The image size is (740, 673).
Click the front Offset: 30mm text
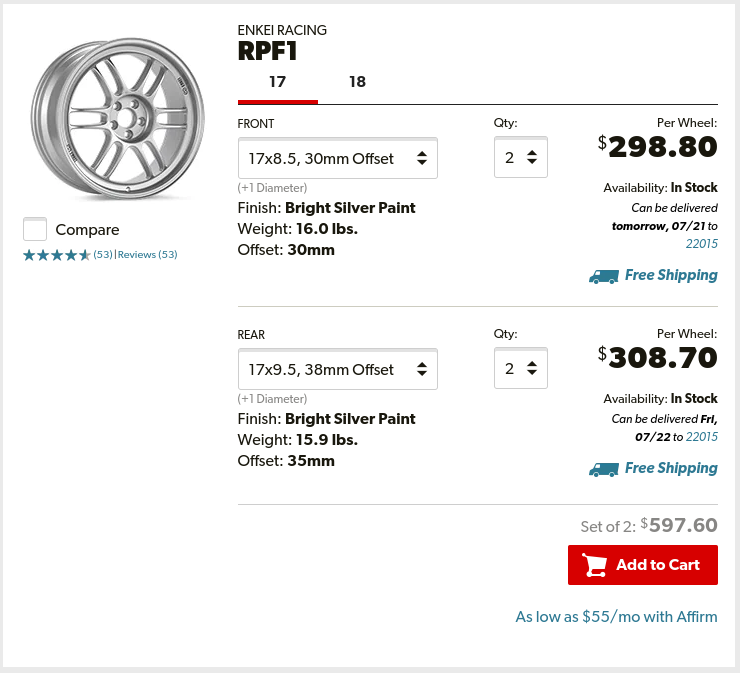pyautogui.click(x=286, y=250)
